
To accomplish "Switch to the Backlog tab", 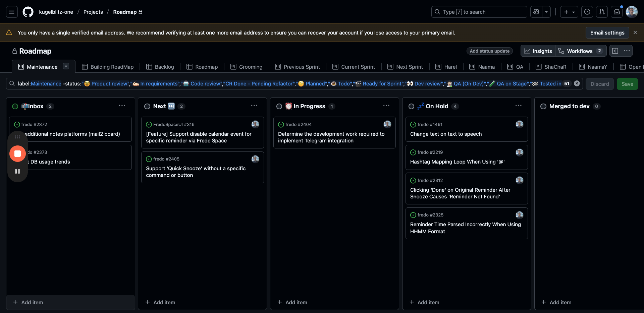I will tap(160, 67).
